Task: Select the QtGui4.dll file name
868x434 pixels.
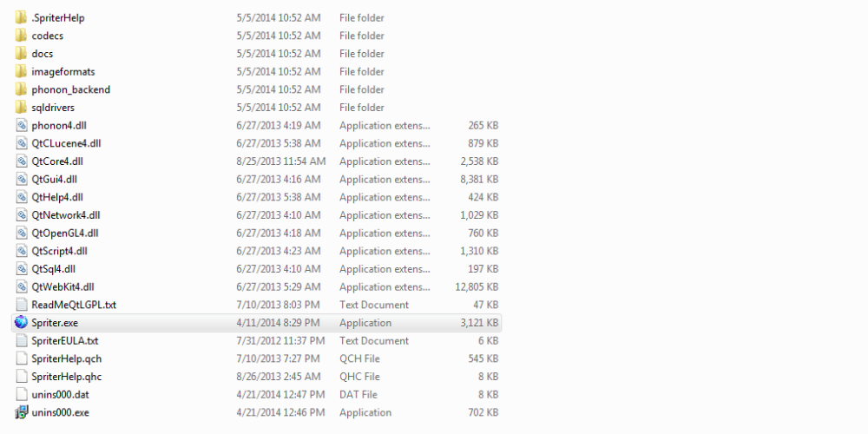Action: pyautogui.click(x=54, y=180)
